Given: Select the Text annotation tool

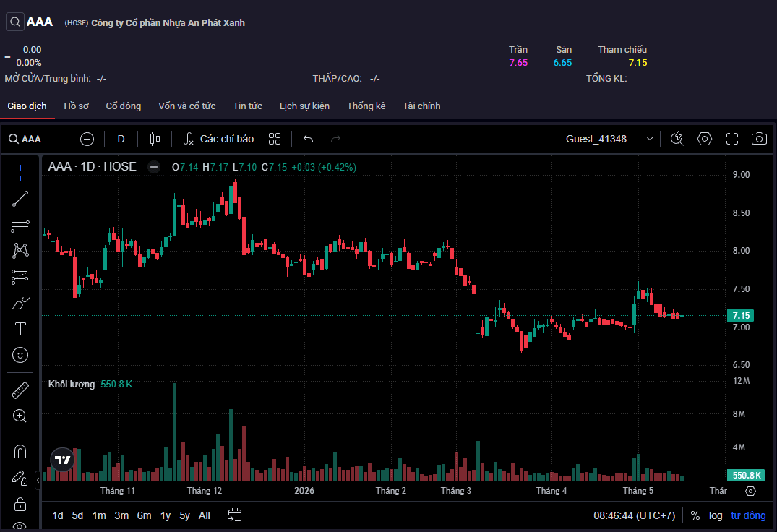Looking at the screenshot, I should [20, 329].
